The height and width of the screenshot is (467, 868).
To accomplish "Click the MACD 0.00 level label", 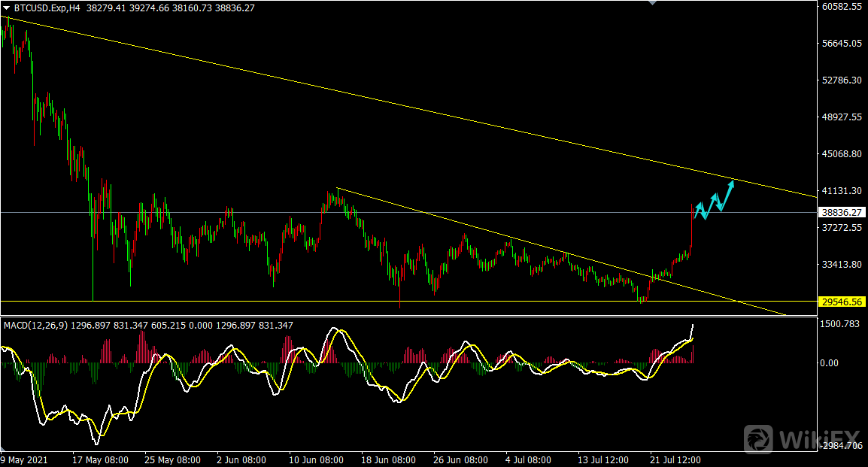I will [x=832, y=362].
